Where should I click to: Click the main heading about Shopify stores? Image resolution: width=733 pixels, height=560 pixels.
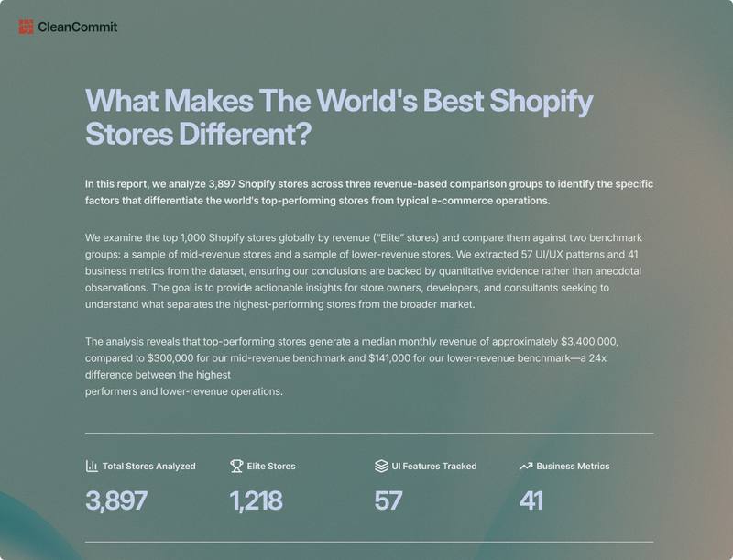coord(339,117)
